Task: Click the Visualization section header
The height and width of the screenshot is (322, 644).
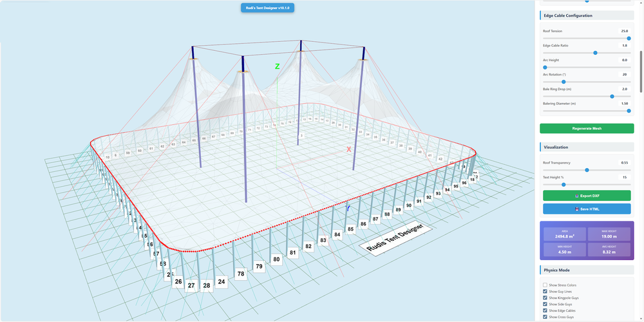Action: (x=587, y=147)
